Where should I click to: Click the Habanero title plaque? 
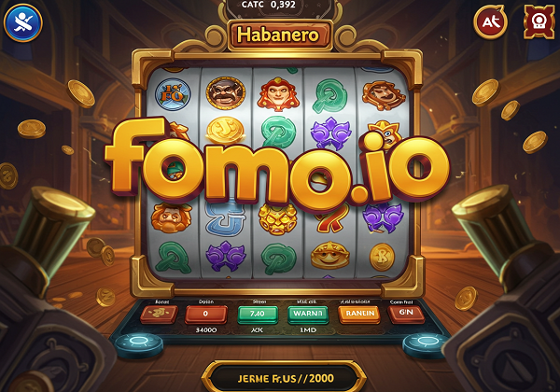click(278, 35)
